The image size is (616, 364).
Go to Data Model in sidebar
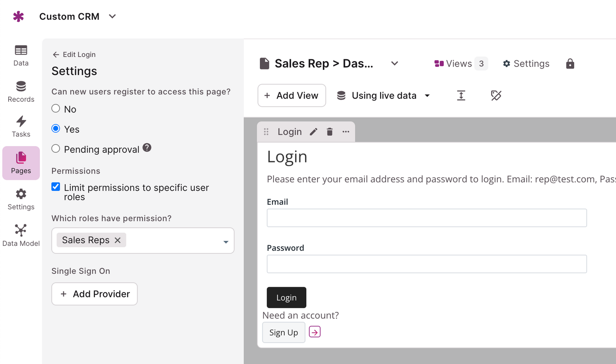tap(21, 235)
